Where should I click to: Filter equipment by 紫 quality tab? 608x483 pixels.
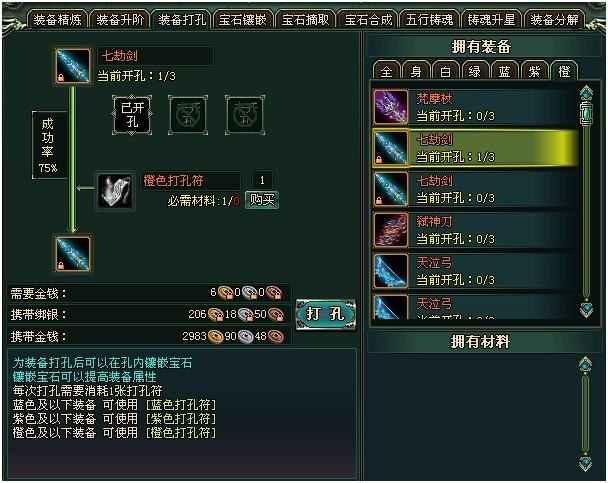pyautogui.click(x=535, y=71)
